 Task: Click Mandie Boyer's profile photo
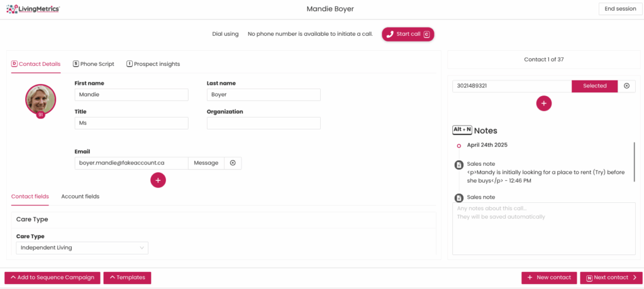(x=41, y=99)
